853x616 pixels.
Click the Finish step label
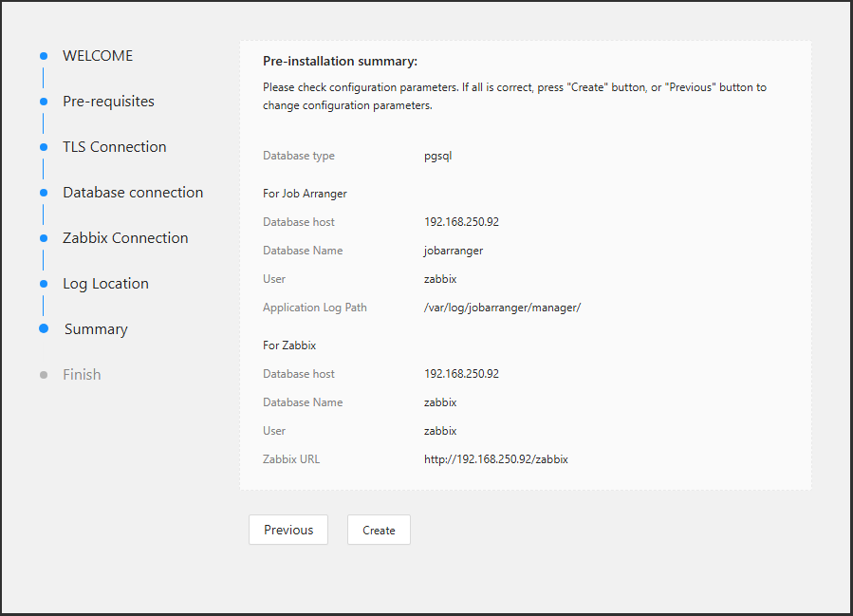83,374
